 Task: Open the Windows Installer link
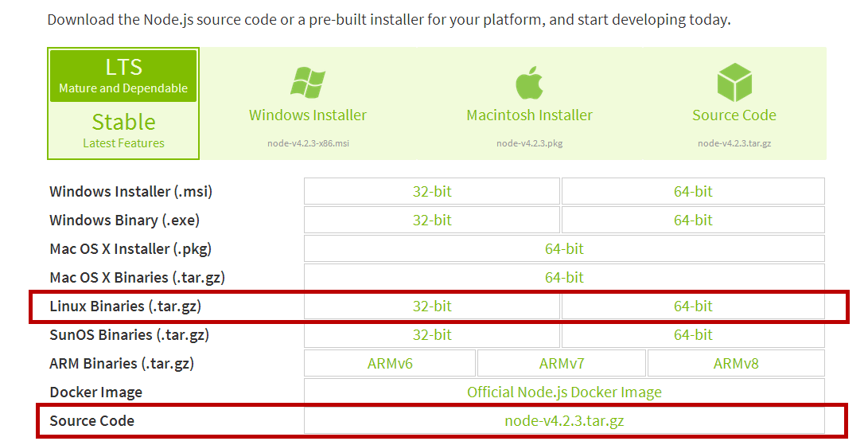308,115
